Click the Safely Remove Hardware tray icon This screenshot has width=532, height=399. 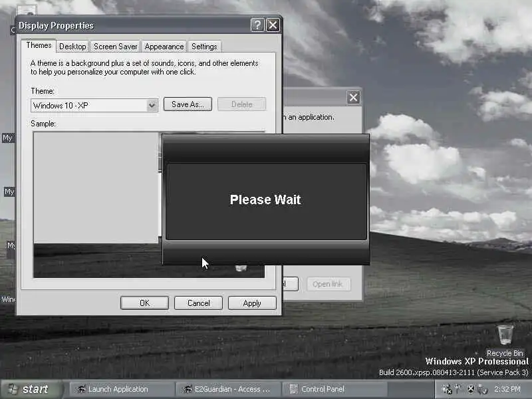point(482,389)
